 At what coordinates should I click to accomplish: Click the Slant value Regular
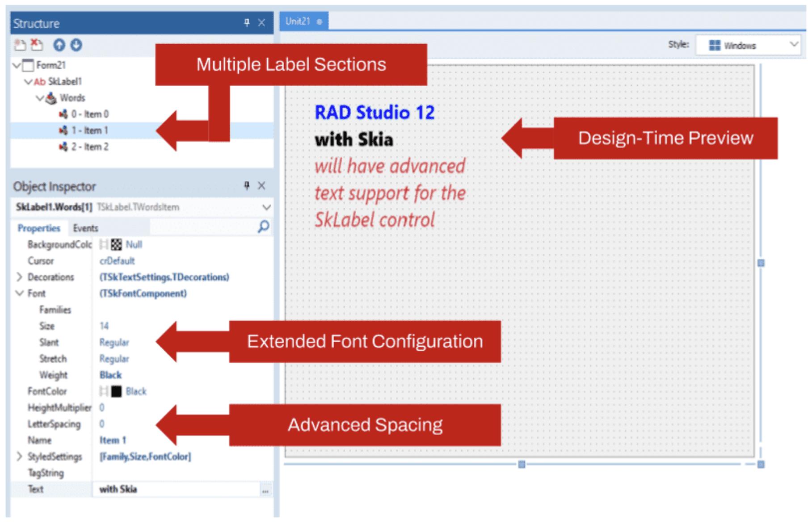[x=114, y=343]
